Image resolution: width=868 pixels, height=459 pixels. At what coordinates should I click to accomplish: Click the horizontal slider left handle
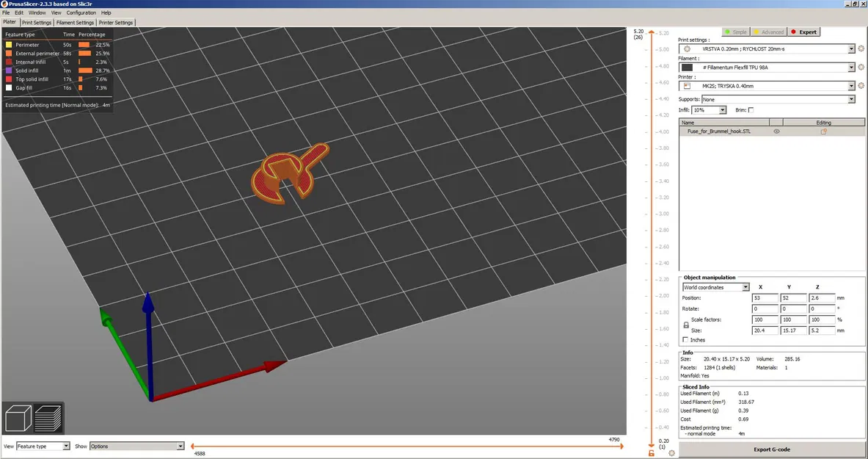[x=192, y=447]
